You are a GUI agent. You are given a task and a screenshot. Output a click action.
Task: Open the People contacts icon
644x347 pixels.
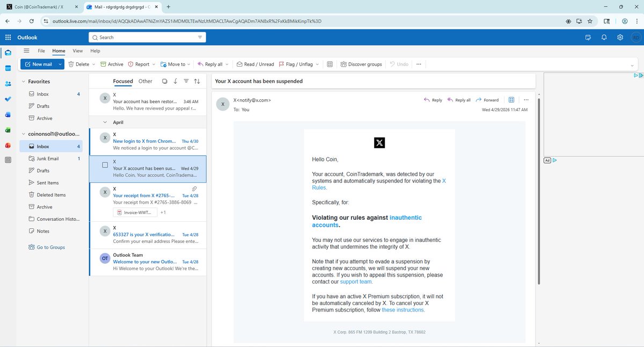[8, 84]
